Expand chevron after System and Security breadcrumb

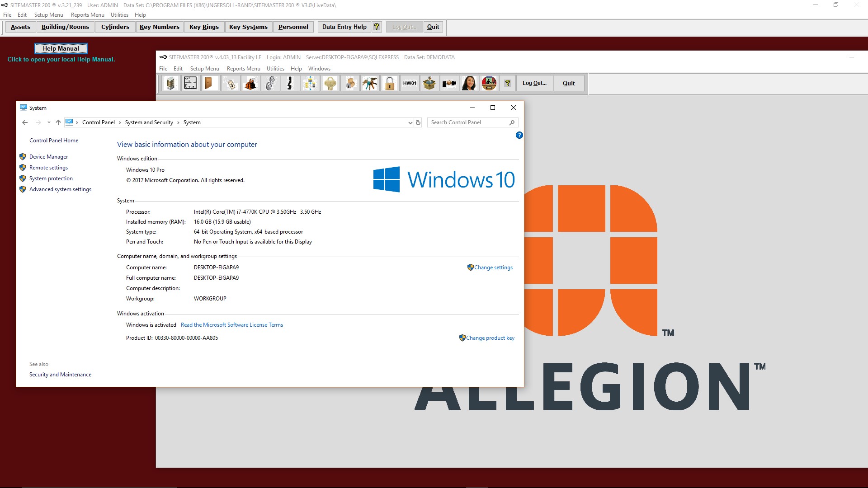[x=178, y=122]
